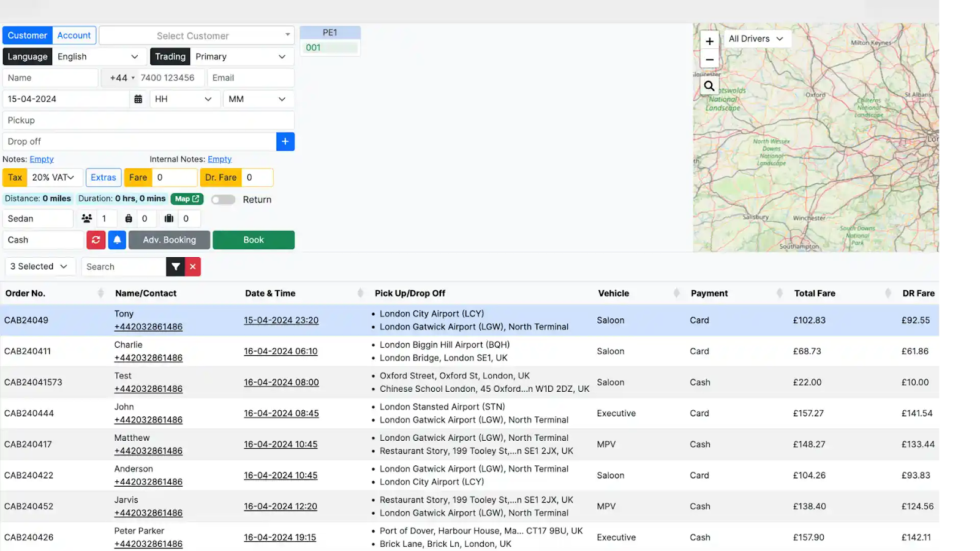Screen dimensions: 980x551
Task: Zoom out on the map
Action: pyautogui.click(x=709, y=59)
